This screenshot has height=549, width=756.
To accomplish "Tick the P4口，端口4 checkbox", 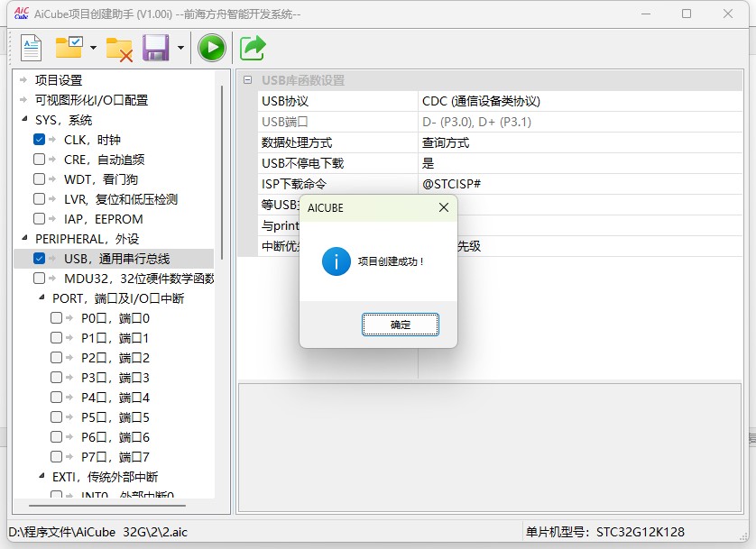I will pyautogui.click(x=57, y=398).
